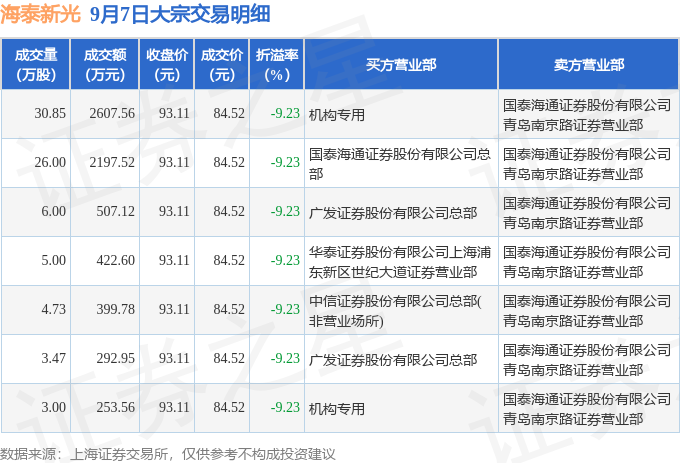Click the 海泰新光 stock name in title
680x463 pixels.
40,14
